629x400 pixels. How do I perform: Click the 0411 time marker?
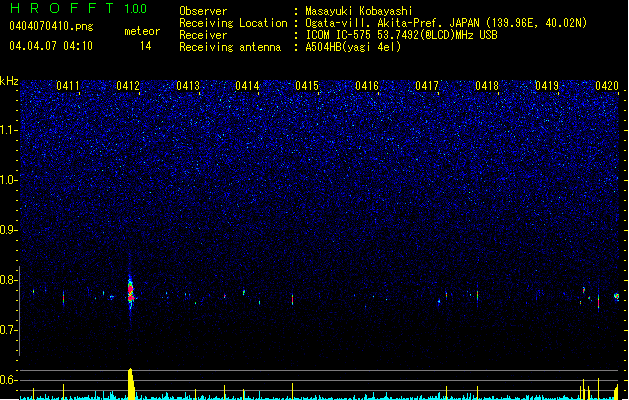pos(68,86)
